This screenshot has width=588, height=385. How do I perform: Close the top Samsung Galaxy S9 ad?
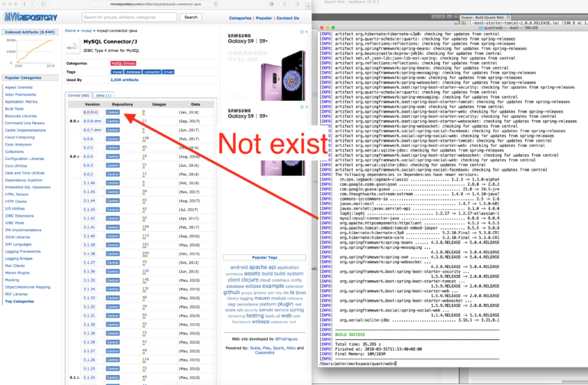point(306,32)
